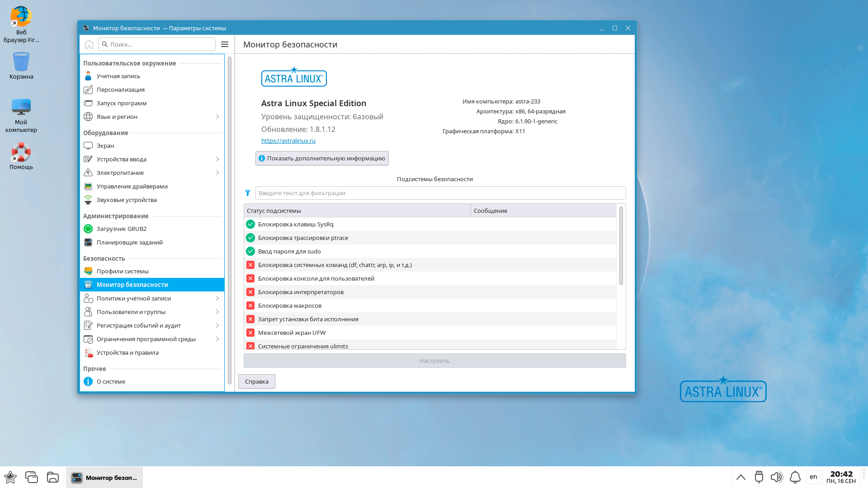868x488 pixels.
Task: Click the home icon in settings sidebar
Action: (x=89, y=44)
